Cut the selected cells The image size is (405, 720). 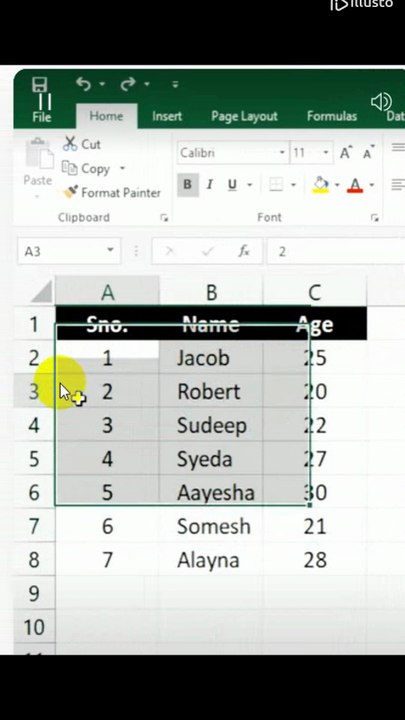pyautogui.click(x=82, y=144)
